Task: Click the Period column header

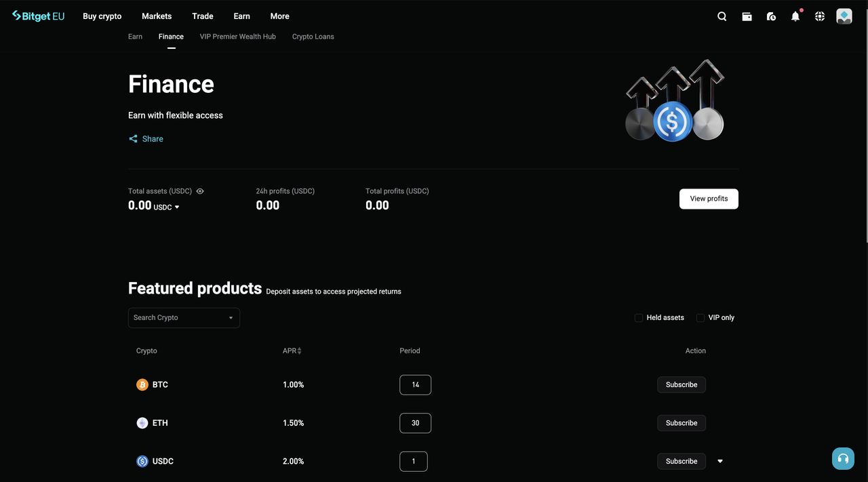Action: 410,351
